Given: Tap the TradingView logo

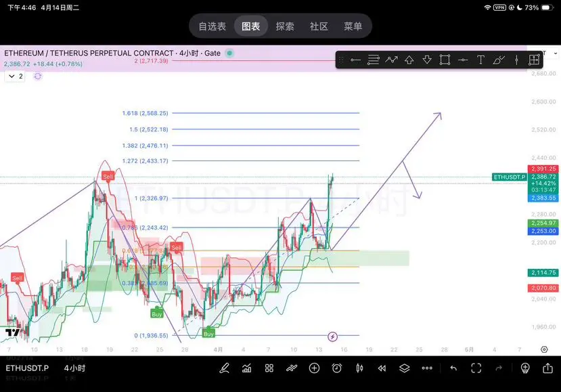Looking at the screenshot, I should tap(13, 332).
